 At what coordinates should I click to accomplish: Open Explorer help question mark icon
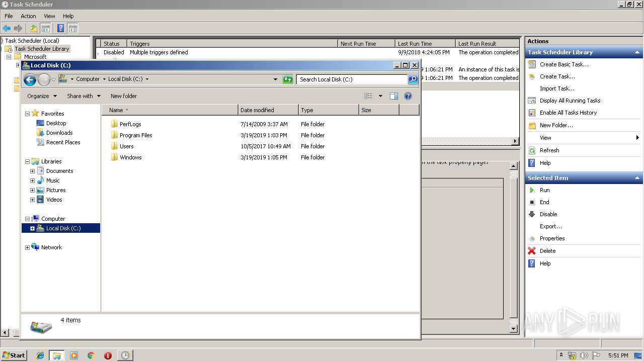(x=408, y=96)
